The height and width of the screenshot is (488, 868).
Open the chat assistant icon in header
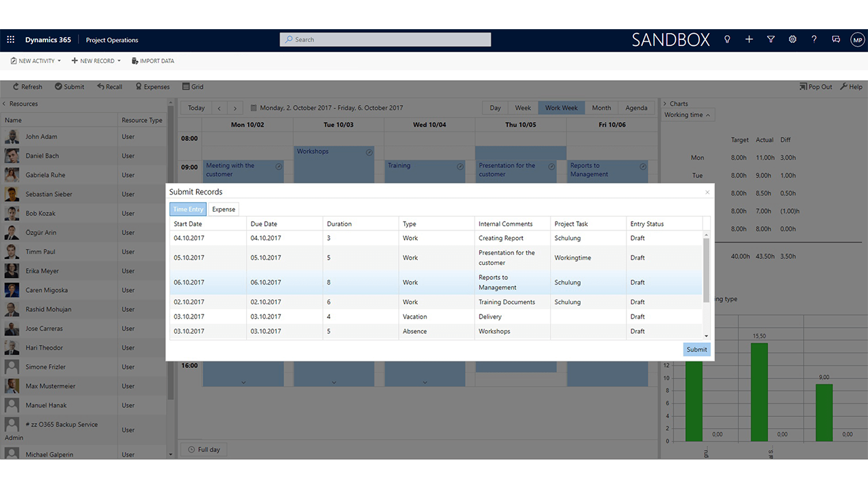(x=835, y=40)
